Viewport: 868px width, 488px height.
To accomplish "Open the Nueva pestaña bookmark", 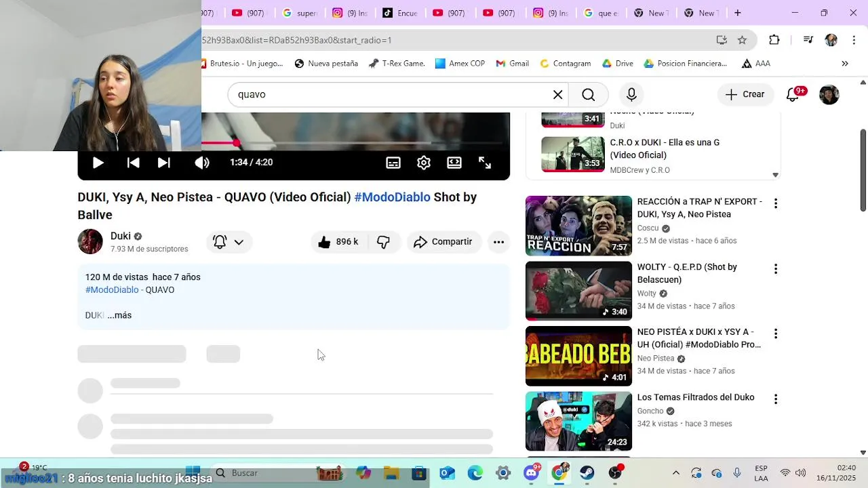I will pos(326,64).
